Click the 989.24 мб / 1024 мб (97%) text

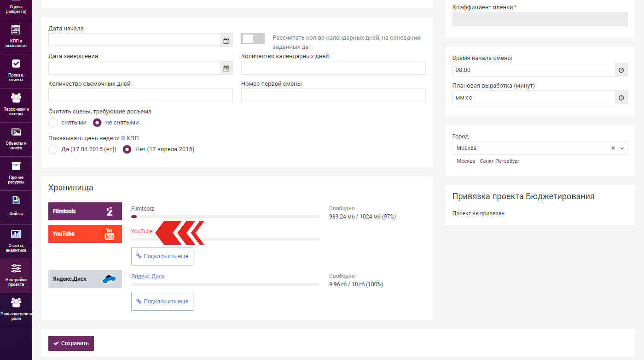362,217
